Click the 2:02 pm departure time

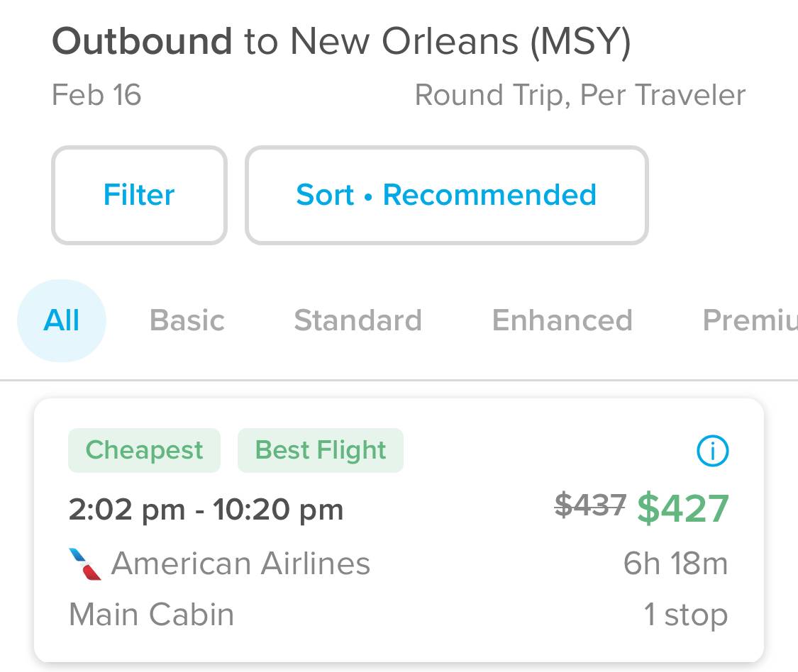point(121,508)
